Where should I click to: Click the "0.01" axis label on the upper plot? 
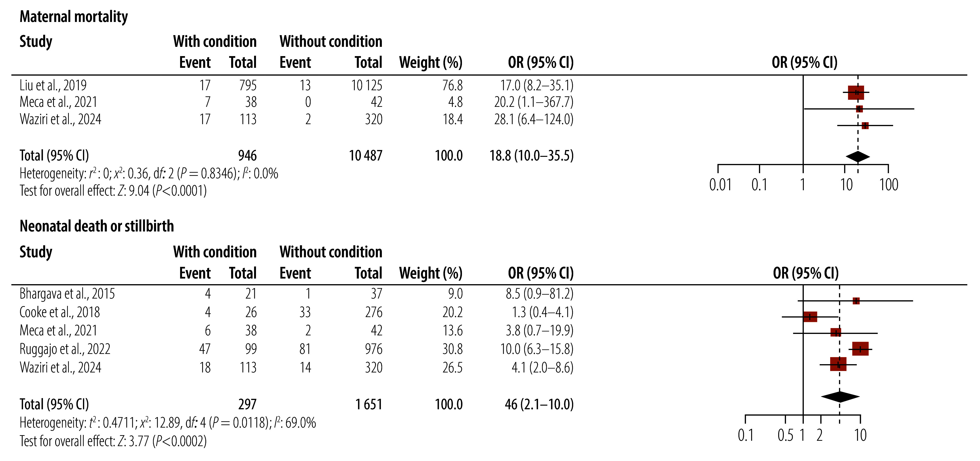pos(720,185)
